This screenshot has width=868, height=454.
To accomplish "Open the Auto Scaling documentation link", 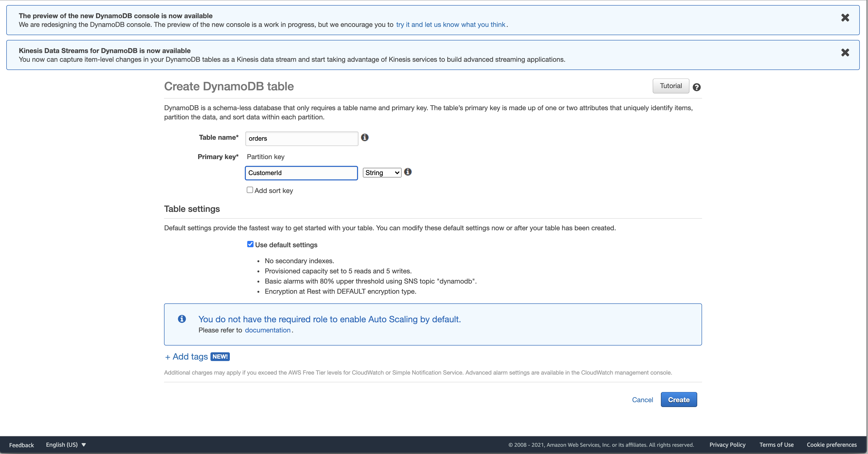I will tap(268, 330).
